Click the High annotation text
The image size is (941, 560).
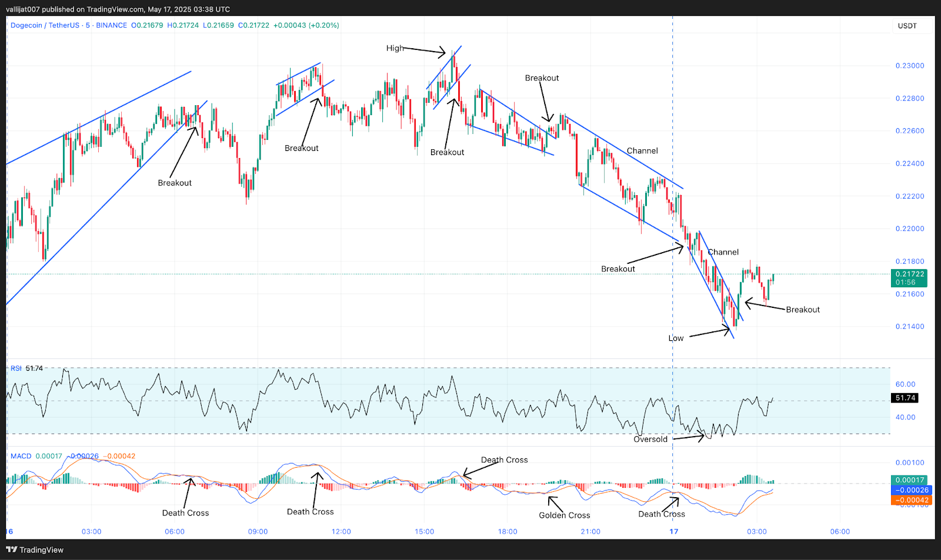tap(395, 48)
